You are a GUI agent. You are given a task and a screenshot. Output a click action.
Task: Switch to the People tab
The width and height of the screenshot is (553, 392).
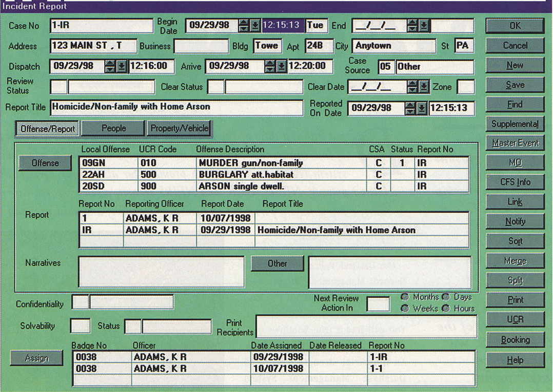pyautogui.click(x=113, y=129)
